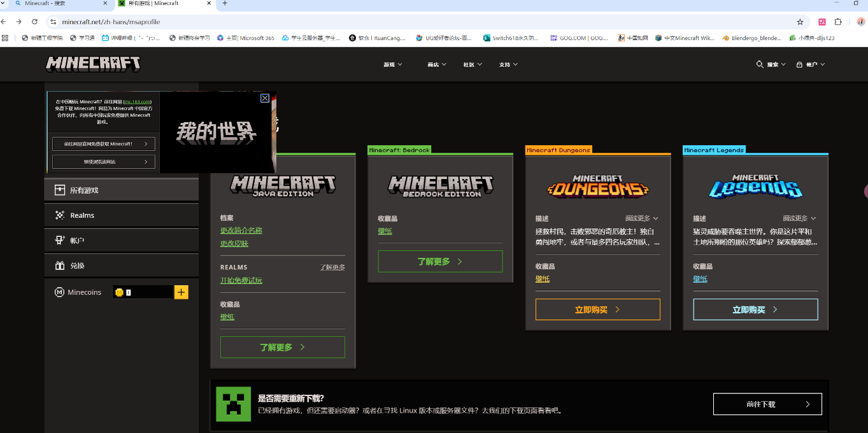Open the 壁纸 link on Dungeons card

click(x=543, y=279)
